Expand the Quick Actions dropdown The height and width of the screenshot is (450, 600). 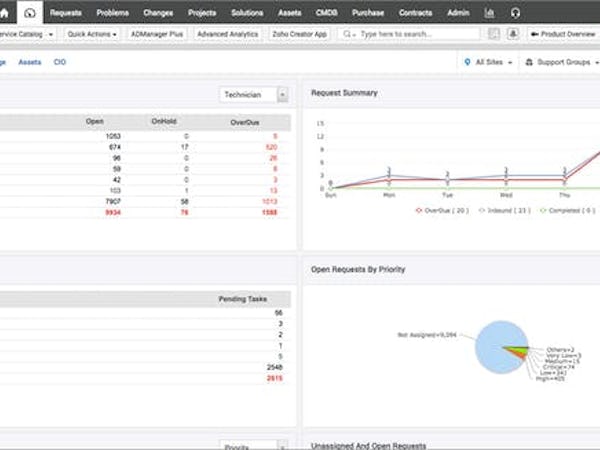[x=92, y=34]
